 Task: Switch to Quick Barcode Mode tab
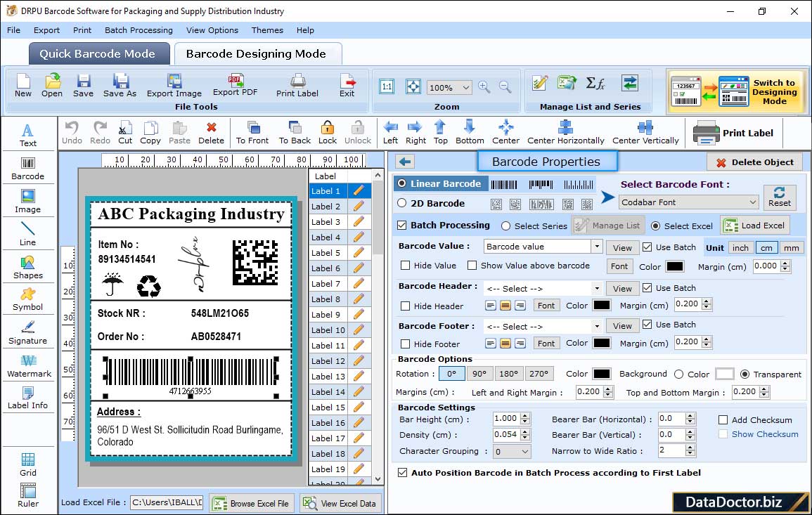(98, 54)
